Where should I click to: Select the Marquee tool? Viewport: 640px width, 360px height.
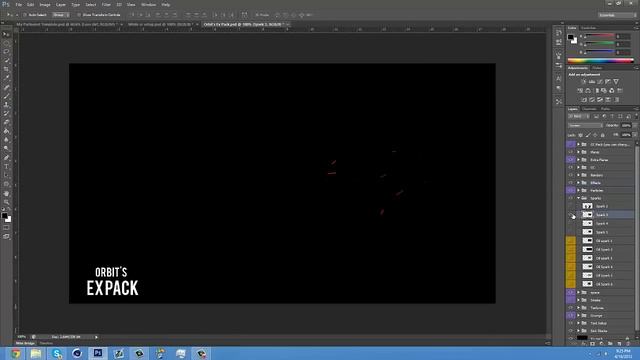tap(6, 43)
